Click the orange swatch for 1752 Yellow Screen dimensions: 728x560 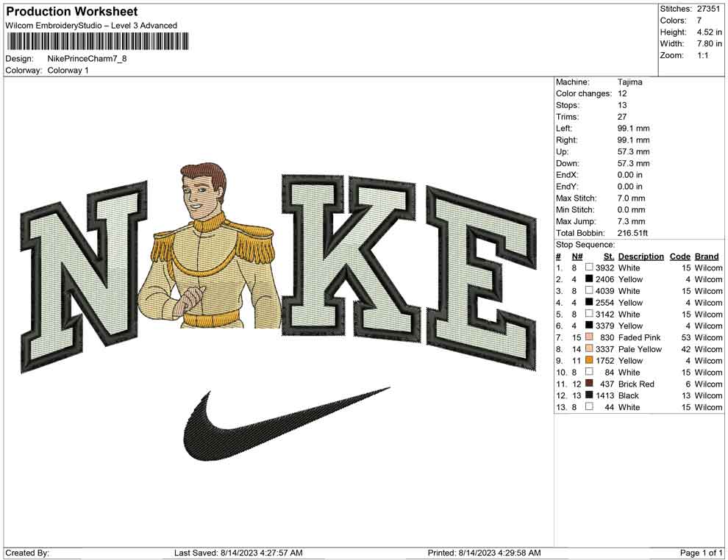click(x=589, y=360)
